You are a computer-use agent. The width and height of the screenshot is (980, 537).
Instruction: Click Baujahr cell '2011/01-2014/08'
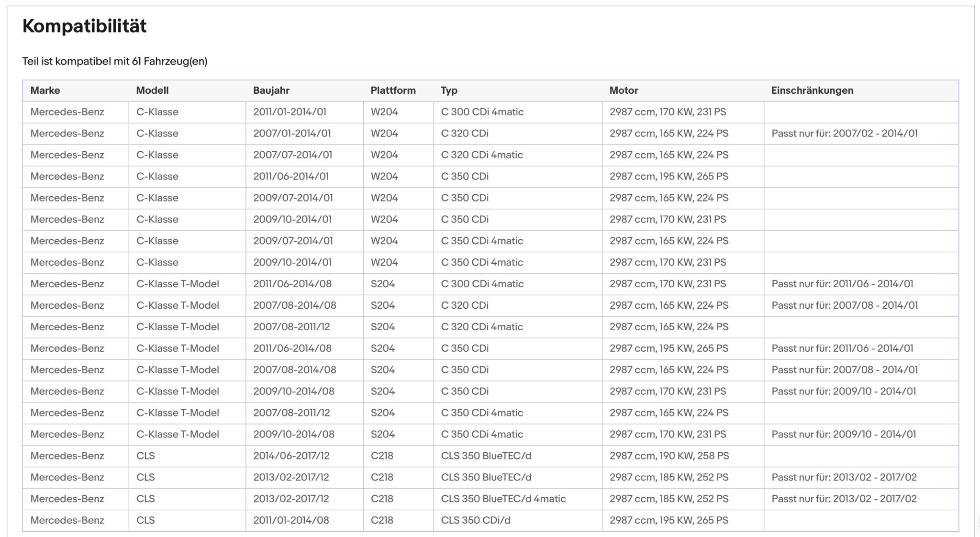[x=291, y=520]
